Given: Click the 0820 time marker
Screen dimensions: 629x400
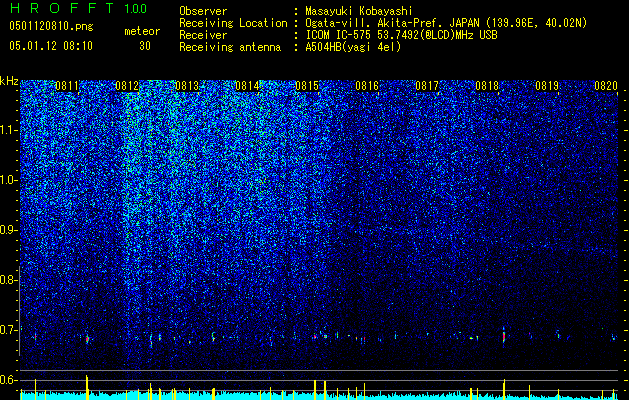Looking at the screenshot, I should click(606, 86).
